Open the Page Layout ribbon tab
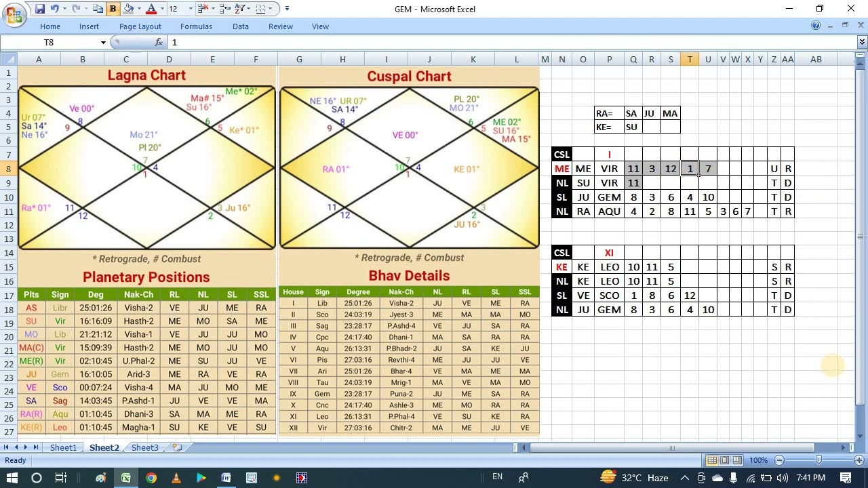Viewport: 868px width, 488px height. coord(140,26)
